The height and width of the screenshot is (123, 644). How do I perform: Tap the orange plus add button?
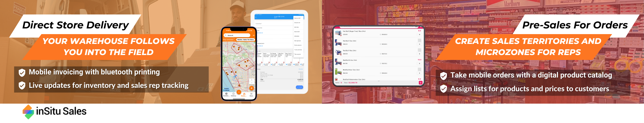(239, 92)
